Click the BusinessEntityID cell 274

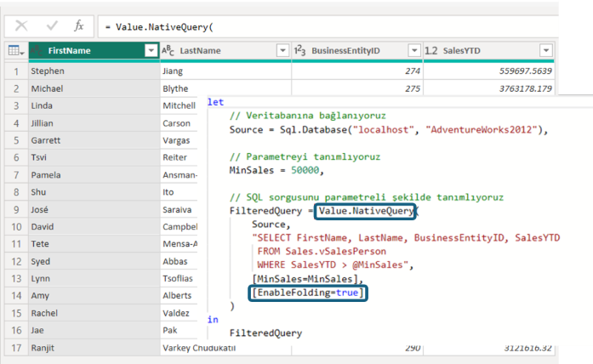[x=357, y=71]
